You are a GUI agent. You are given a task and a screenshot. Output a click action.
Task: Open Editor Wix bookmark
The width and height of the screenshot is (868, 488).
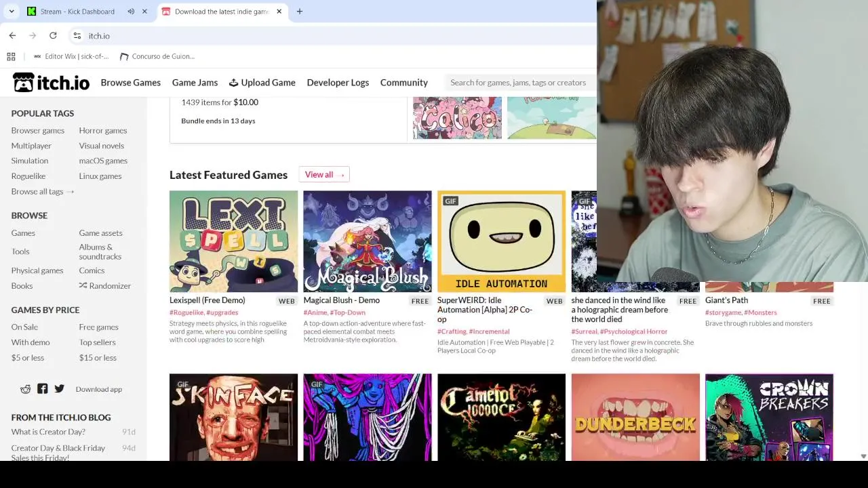point(71,56)
